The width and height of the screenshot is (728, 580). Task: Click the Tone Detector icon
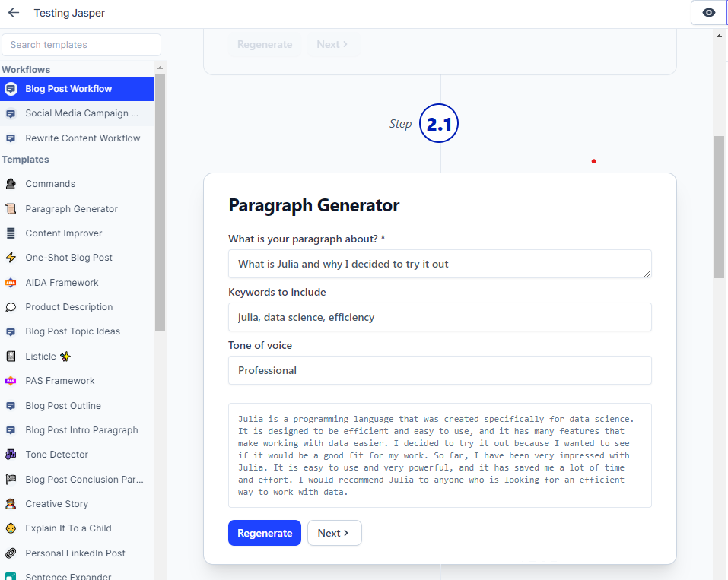tap(11, 455)
